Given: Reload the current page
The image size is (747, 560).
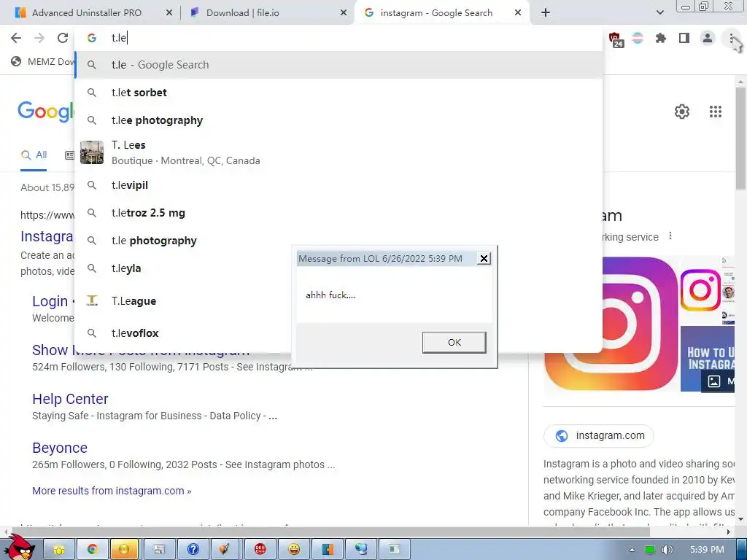Looking at the screenshot, I should [63, 38].
